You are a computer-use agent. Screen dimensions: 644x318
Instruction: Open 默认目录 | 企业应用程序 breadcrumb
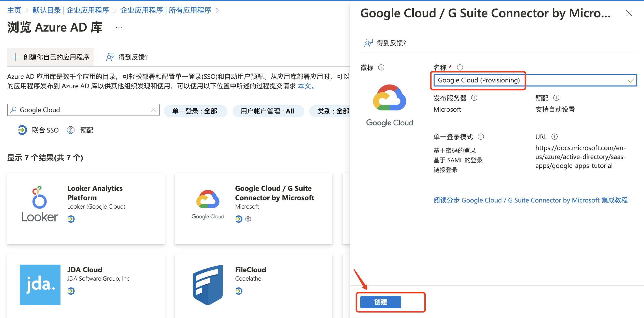(71, 10)
